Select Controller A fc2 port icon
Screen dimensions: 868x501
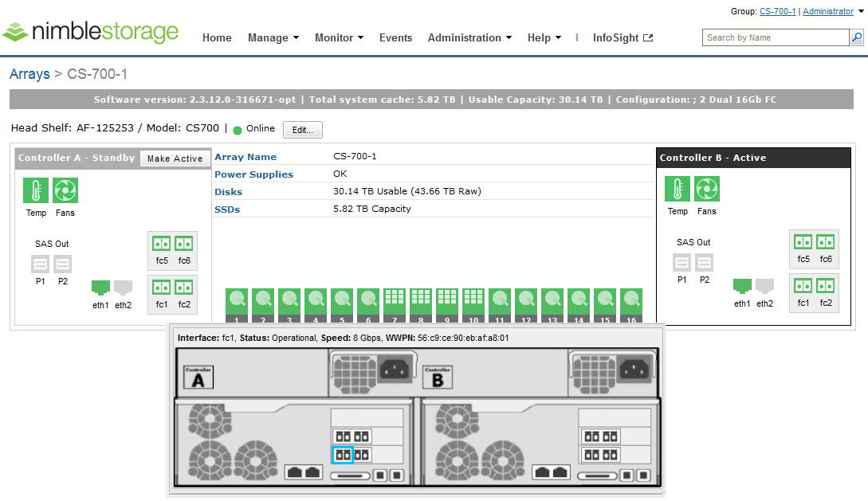[x=184, y=287]
